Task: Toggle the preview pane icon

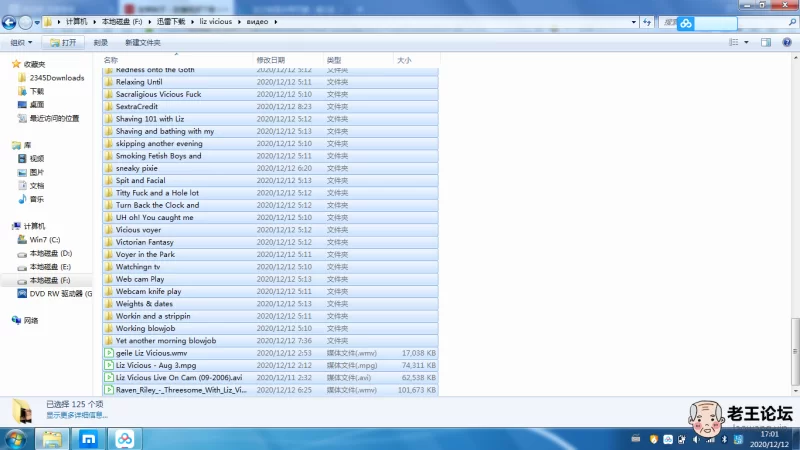Action: tap(766, 42)
